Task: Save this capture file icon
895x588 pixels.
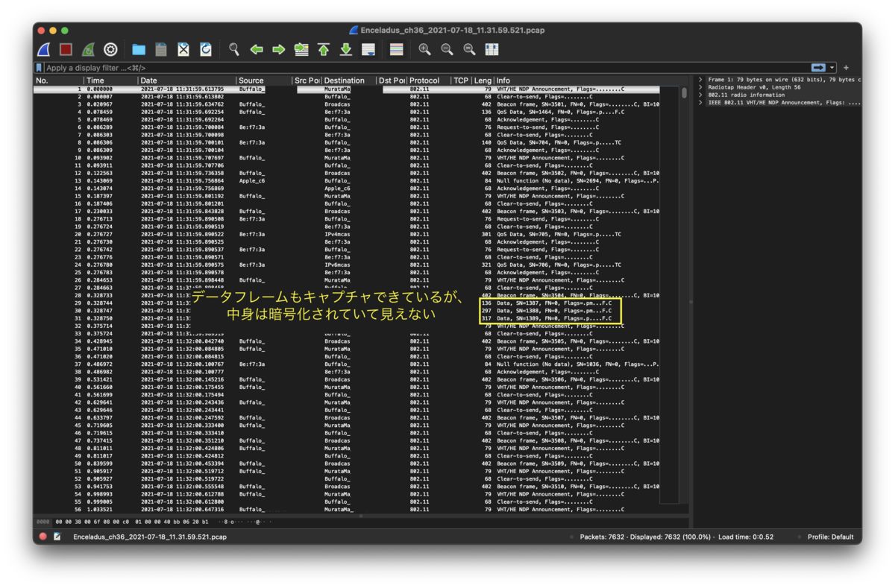Action: (x=161, y=50)
